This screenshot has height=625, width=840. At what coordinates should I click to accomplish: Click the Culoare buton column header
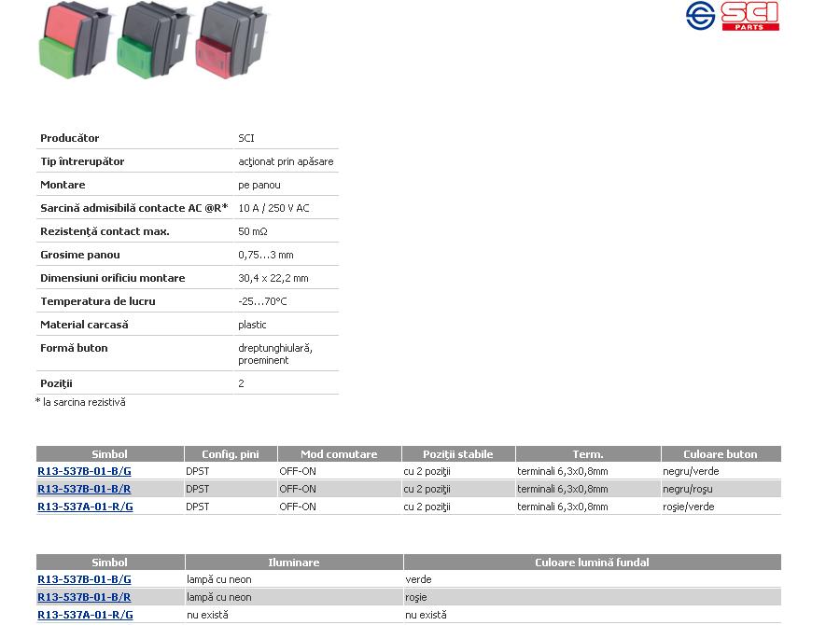pos(721,454)
